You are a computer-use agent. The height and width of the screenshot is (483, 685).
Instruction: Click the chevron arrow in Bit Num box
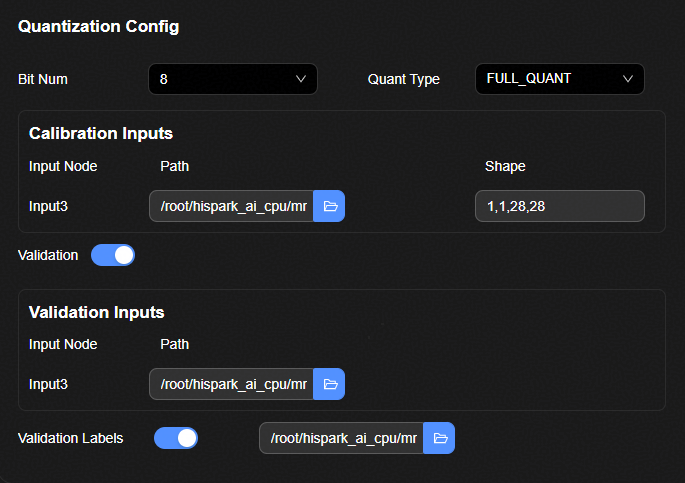pos(301,79)
